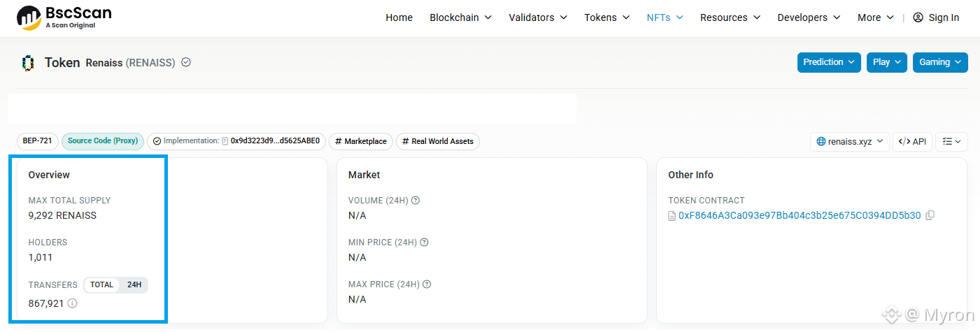This screenshot has height=332, width=980.
Task: Click the holders count 1,011
Action: pyautogui.click(x=41, y=257)
